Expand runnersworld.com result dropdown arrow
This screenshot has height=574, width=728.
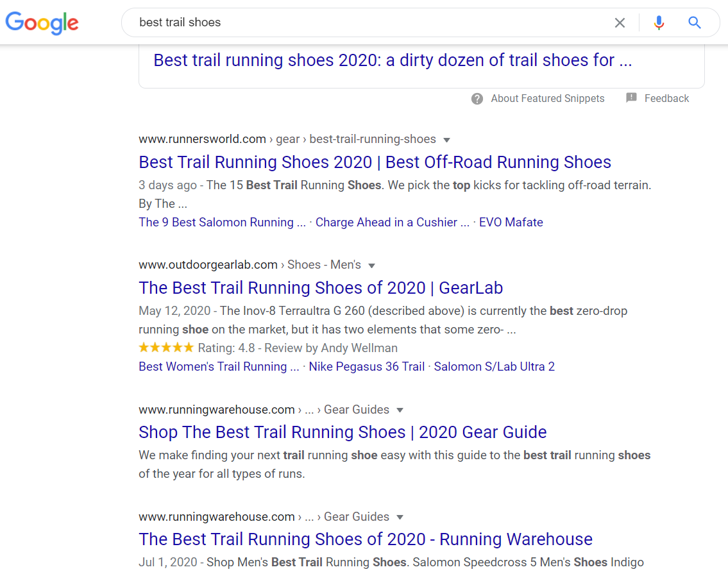click(x=446, y=140)
